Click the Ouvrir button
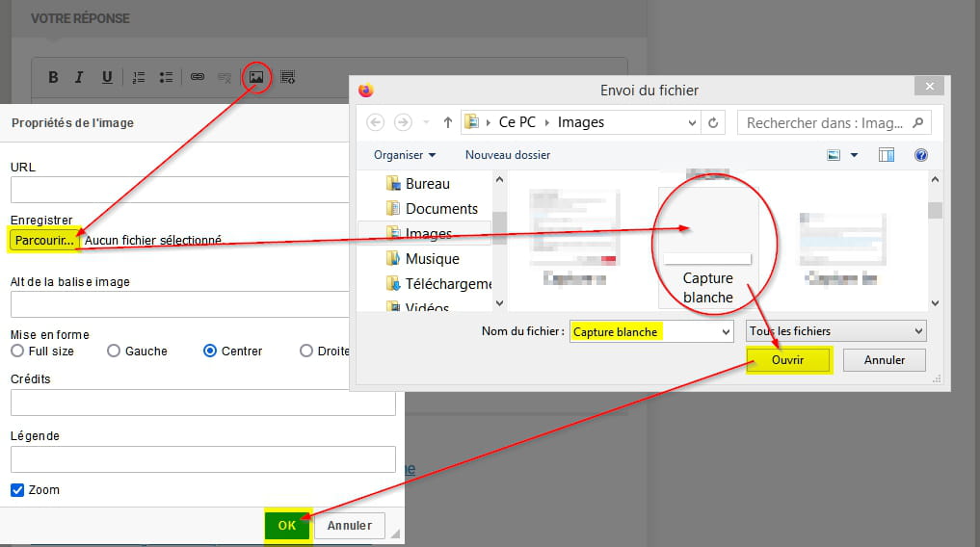This screenshot has width=980, height=547. pyautogui.click(x=788, y=360)
